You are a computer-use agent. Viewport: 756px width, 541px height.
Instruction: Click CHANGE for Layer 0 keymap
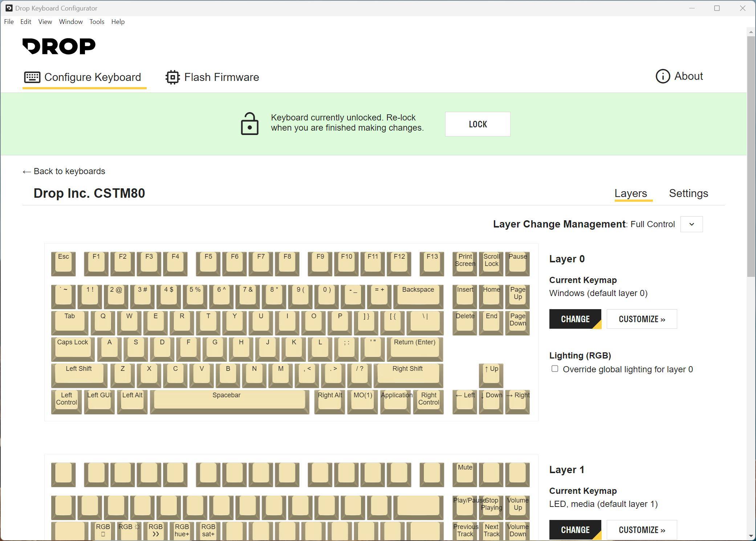(x=575, y=319)
